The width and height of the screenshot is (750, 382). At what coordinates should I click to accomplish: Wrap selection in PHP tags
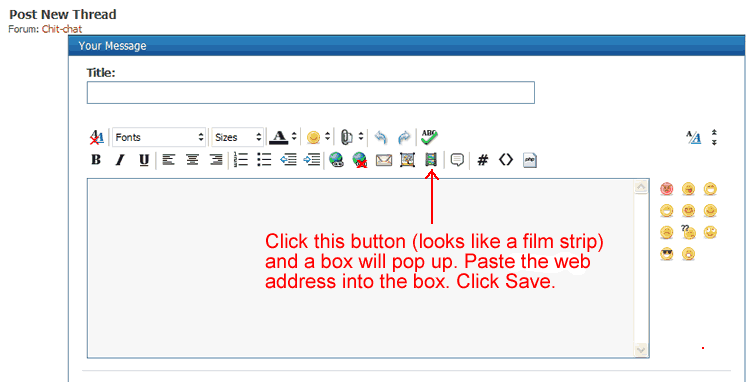(x=530, y=160)
